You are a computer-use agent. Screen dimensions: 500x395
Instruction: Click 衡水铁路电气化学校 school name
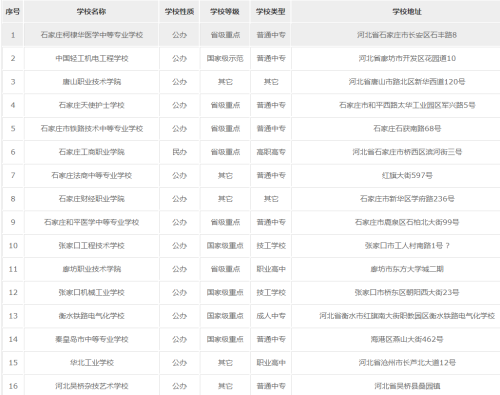(92, 316)
